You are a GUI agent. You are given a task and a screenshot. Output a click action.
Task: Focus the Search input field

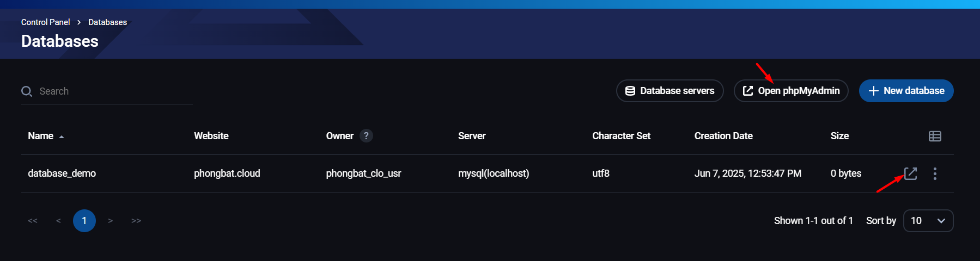pyautogui.click(x=114, y=91)
